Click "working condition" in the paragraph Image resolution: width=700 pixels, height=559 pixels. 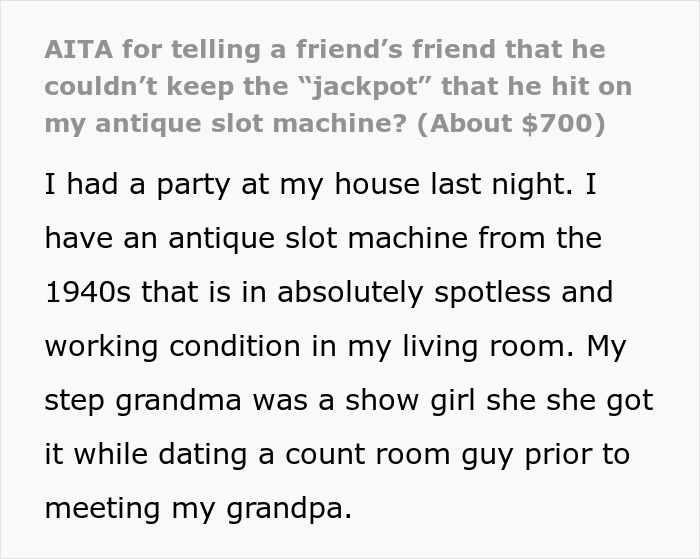point(172,347)
